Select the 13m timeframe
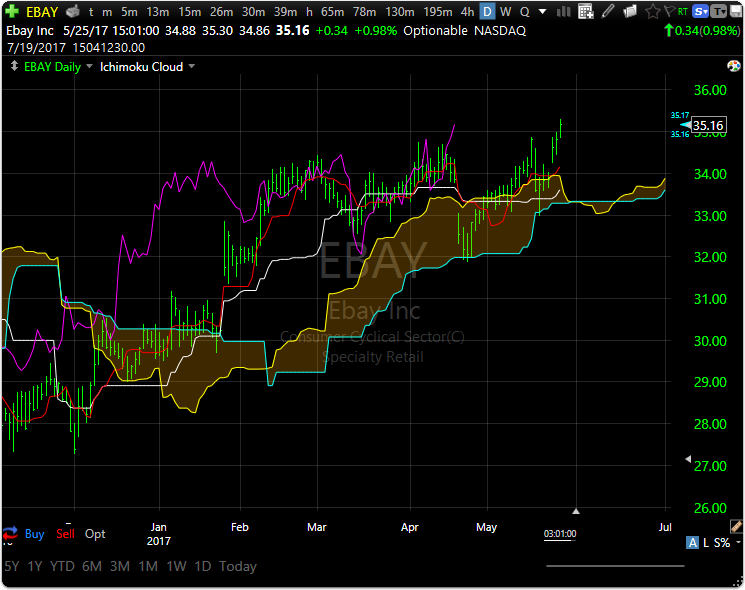The width and height of the screenshot is (745, 590). tap(158, 11)
